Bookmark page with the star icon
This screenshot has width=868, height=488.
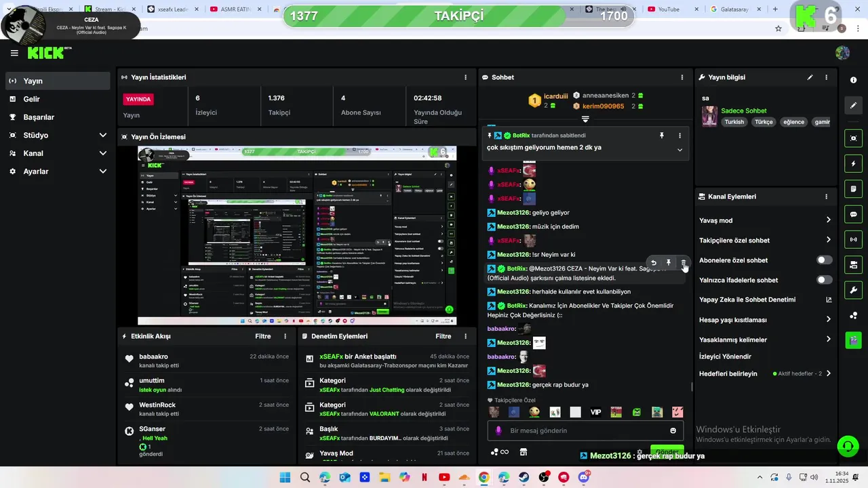(x=778, y=28)
